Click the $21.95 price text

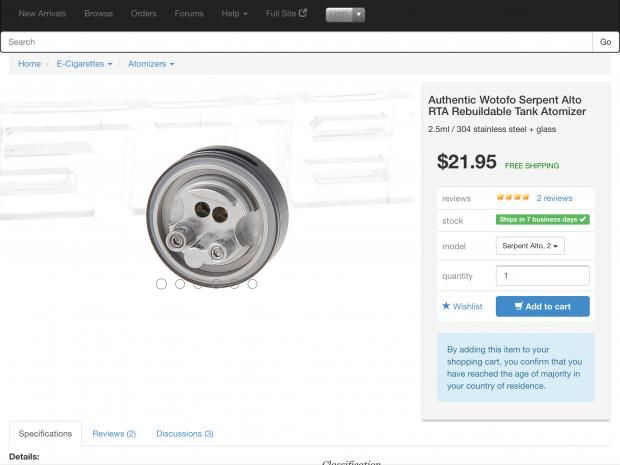(467, 162)
